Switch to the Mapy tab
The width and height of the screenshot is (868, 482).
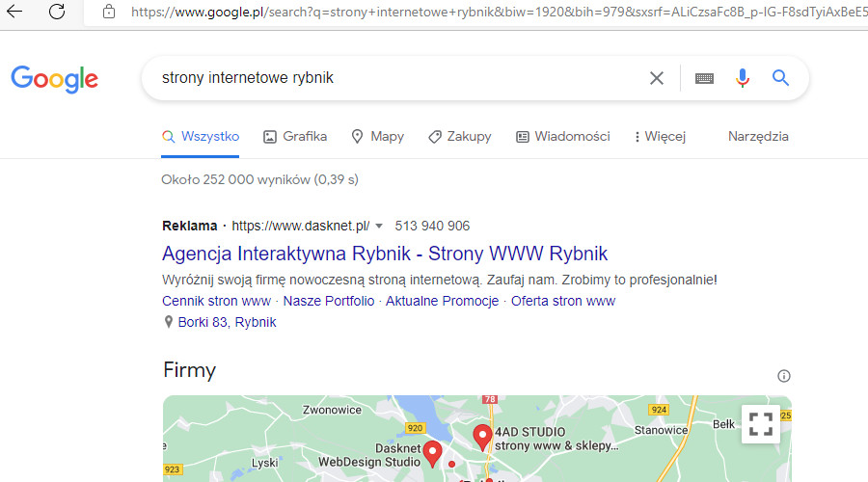[x=377, y=137]
